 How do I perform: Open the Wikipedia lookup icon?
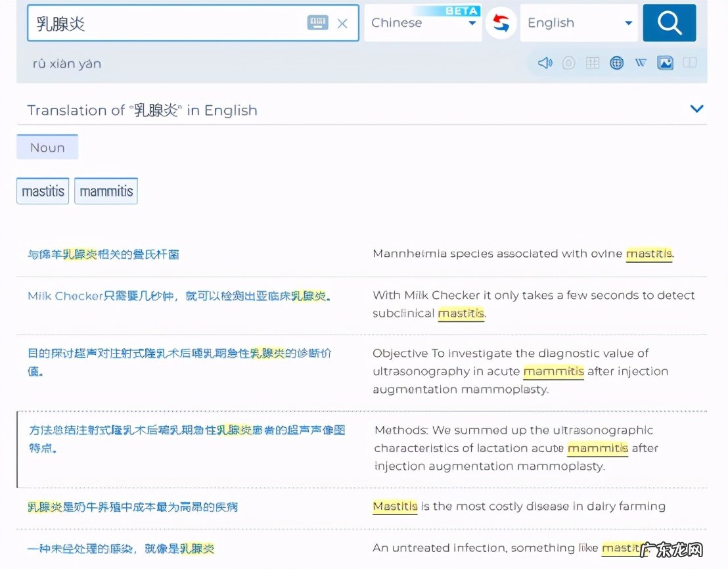640,62
